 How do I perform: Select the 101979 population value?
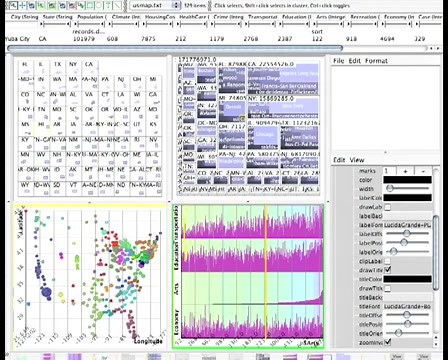(x=84, y=39)
